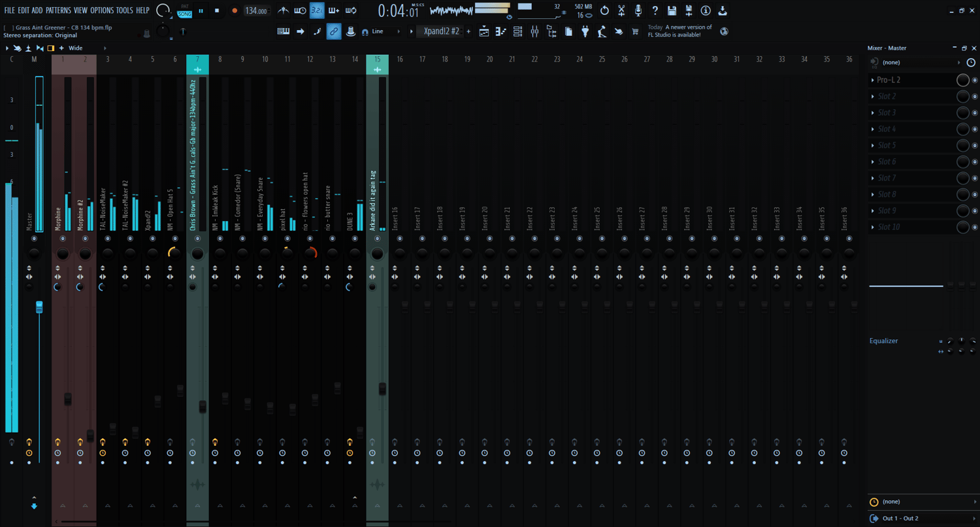Open the plugin picker plug icon
Image resolution: width=980 pixels, height=527 pixels.
click(x=585, y=31)
